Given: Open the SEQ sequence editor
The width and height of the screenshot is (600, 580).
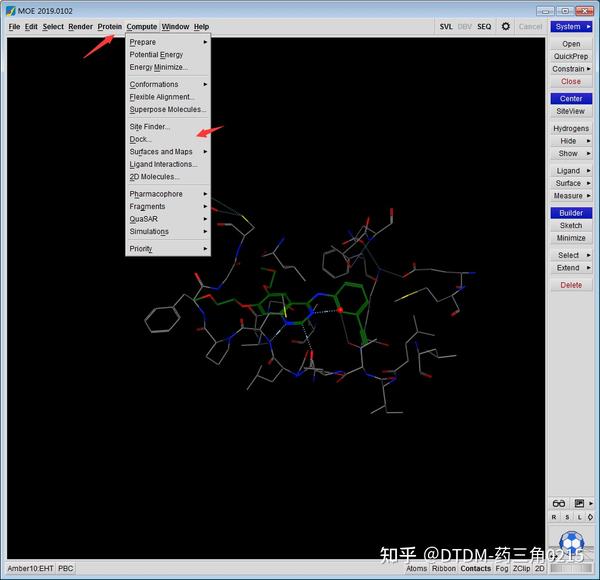Looking at the screenshot, I should click(484, 27).
